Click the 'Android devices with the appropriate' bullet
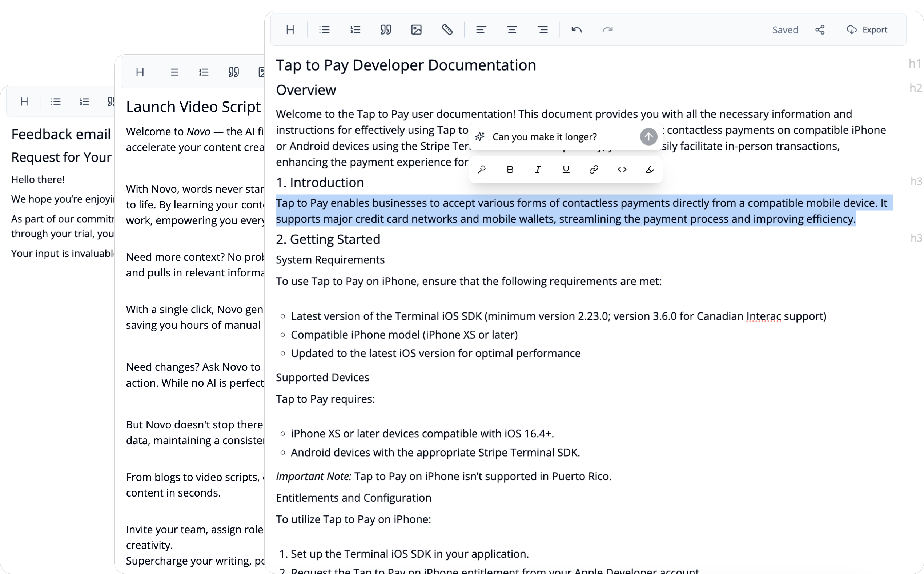This screenshot has width=924, height=574. [435, 453]
